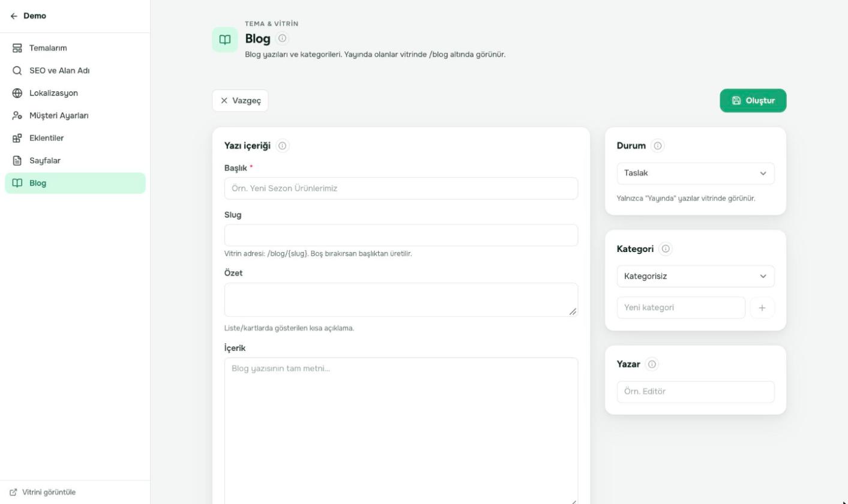Click the Yazar author field
This screenshot has width=848, height=504.
696,392
